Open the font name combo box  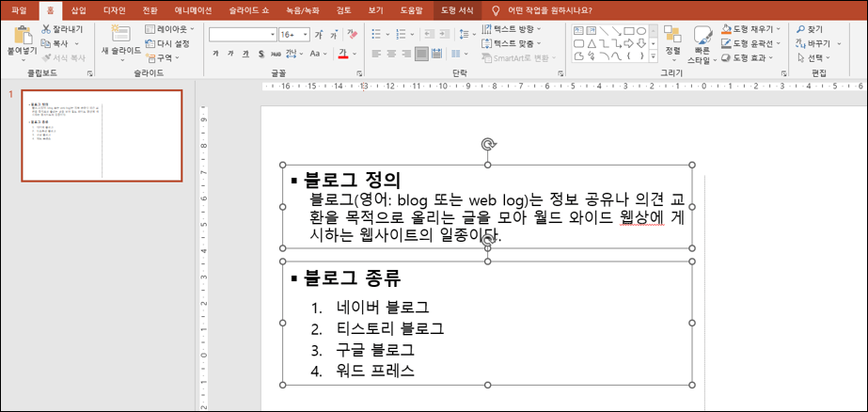coord(243,34)
